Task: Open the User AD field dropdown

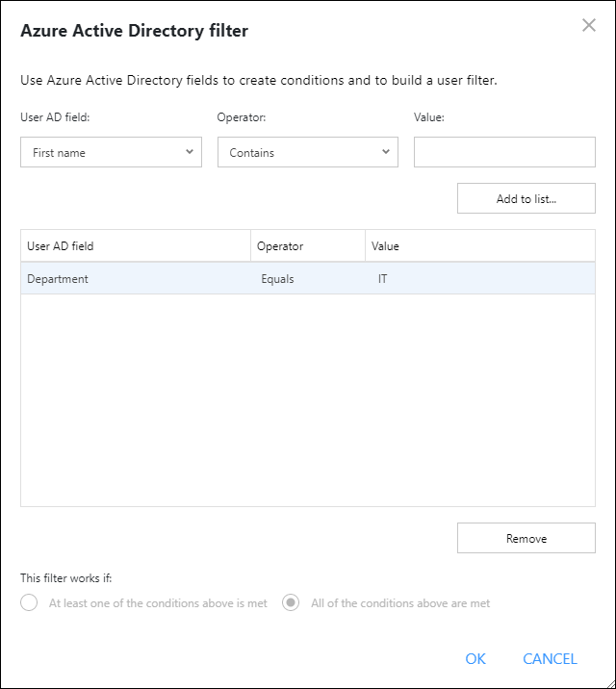Action: coord(111,152)
